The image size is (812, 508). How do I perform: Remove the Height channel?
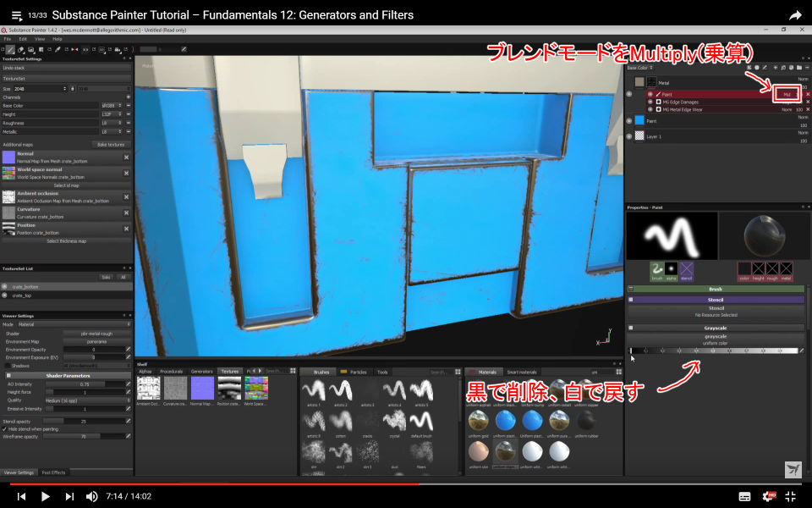[x=129, y=114]
